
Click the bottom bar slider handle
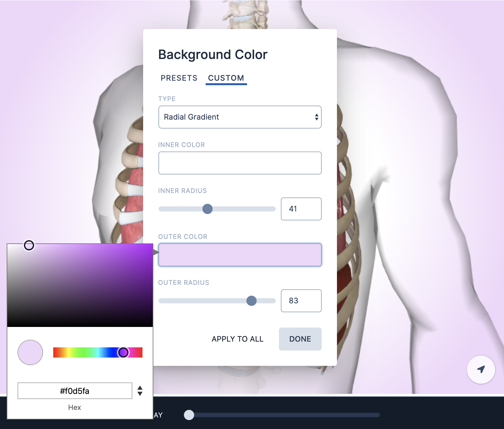coord(189,415)
